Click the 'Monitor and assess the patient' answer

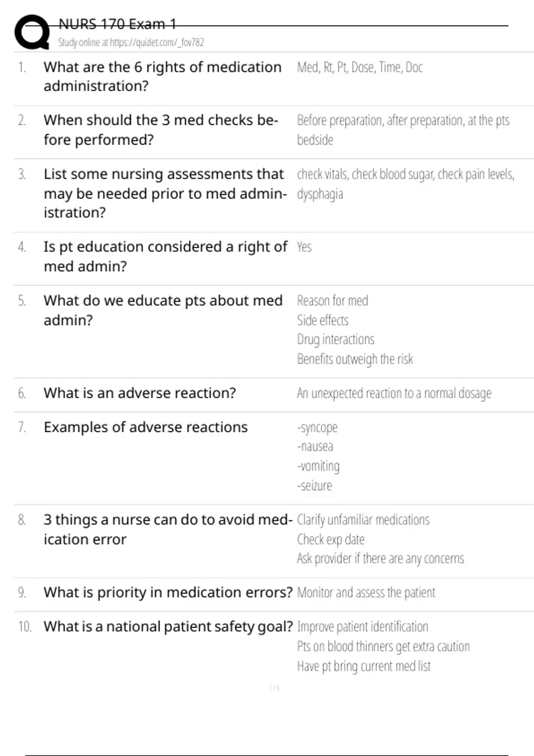tap(366, 593)
